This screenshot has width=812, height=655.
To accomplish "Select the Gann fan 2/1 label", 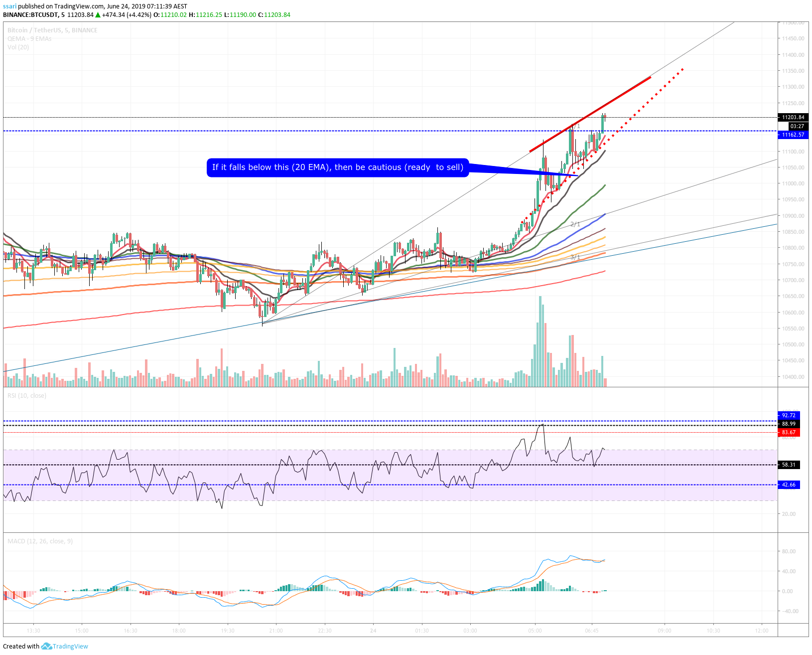I will [575, 225].
